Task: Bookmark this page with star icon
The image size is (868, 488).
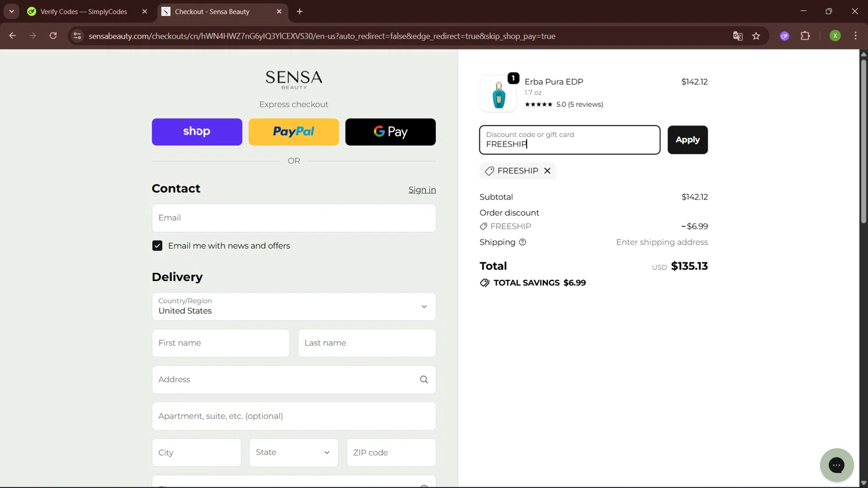Action: [x=756, y=36]
